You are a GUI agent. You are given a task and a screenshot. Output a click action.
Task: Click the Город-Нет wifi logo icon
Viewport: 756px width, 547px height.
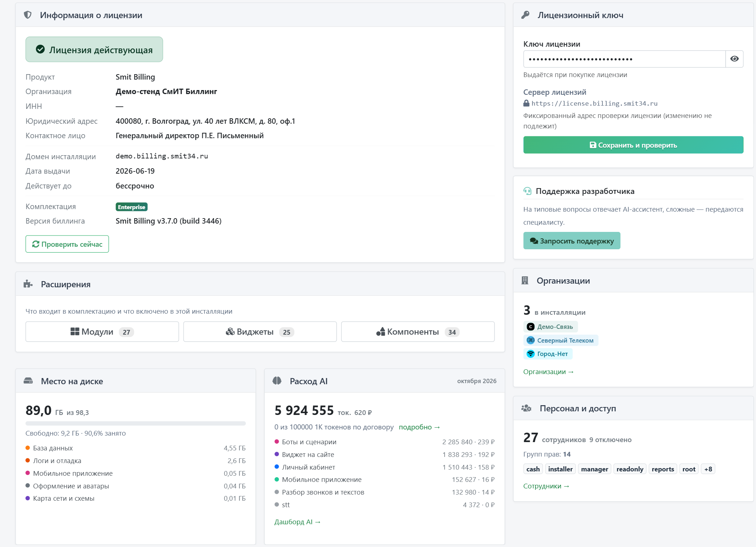coord(530,354)
